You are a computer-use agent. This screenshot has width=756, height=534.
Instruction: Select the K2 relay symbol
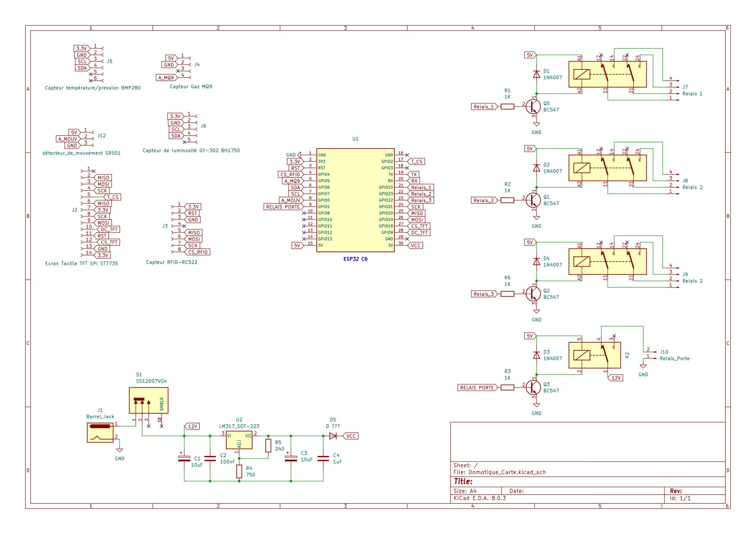(x=594, y=355)
